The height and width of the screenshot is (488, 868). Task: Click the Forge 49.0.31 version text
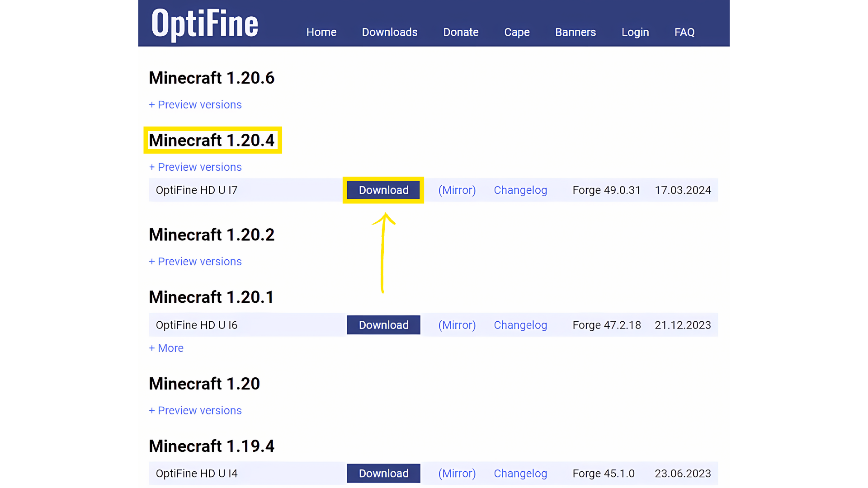(x=607, y=190)
